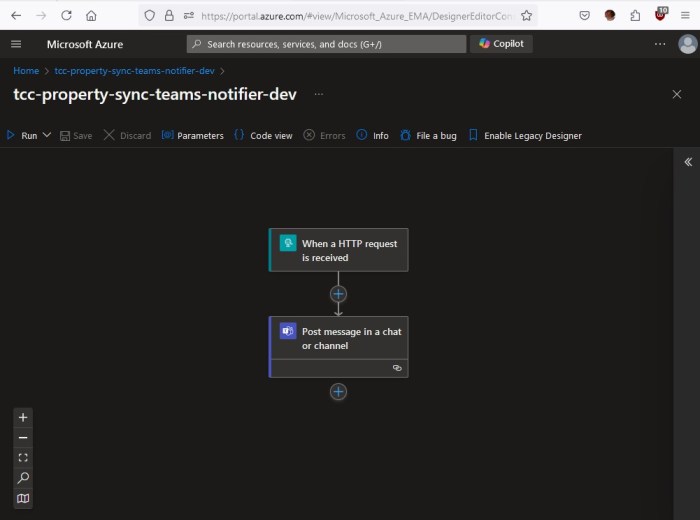
Task: Enable Legacy Designer
Action: 524,135
